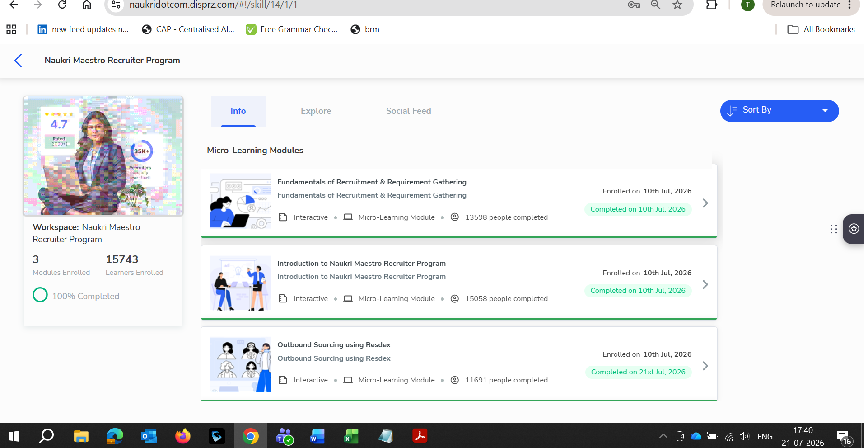Click the Outbound Sourcing module thumbnail

pyautogui.click(x=241, y=364)
